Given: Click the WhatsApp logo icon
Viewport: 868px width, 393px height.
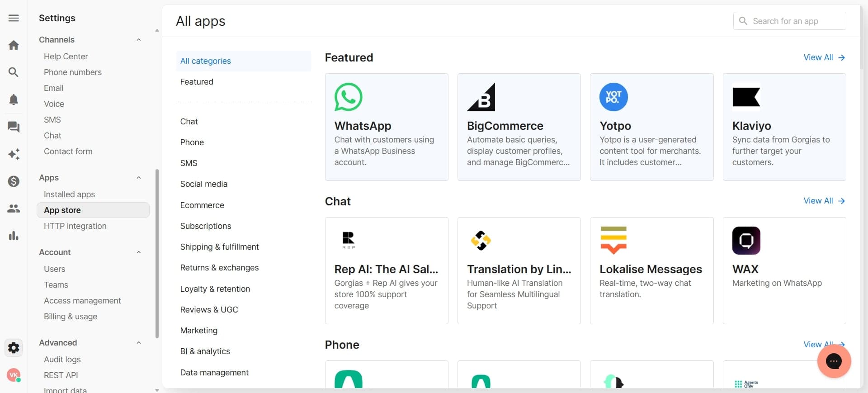Looking at the screenshot, I should pyautogui.click(x=348, y=97).
